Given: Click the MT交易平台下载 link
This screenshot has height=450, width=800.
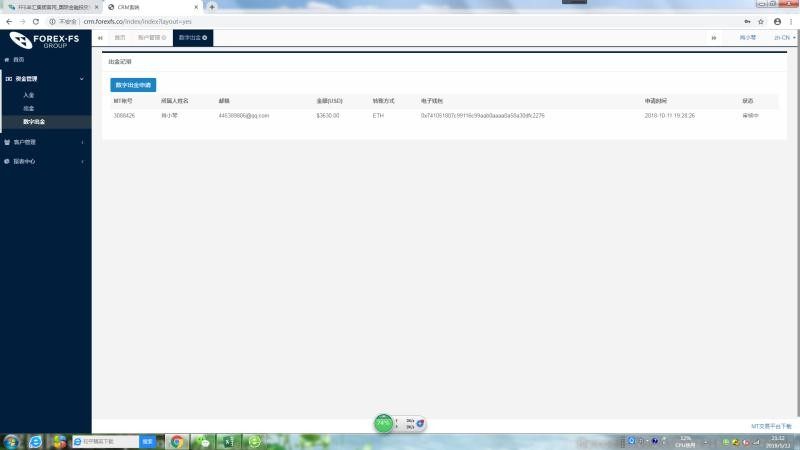Looking at the screenshot, I should click(773, 425).
